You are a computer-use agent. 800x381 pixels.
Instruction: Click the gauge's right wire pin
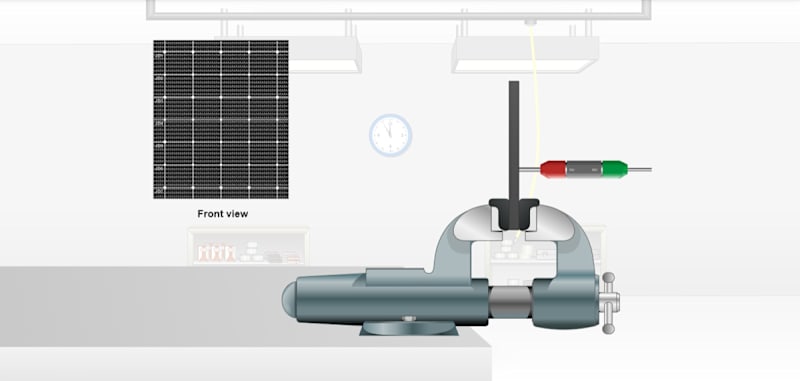tap(639, 169)
